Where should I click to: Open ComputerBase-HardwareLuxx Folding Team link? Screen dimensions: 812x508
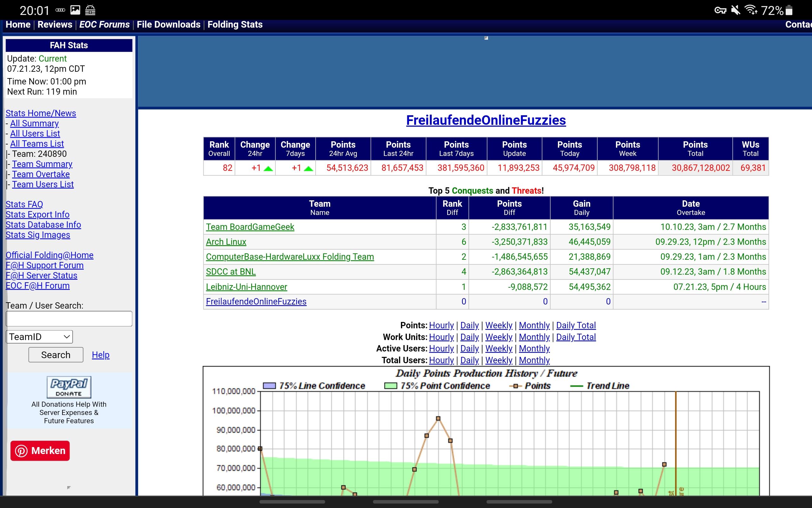[x=290, y=257]
